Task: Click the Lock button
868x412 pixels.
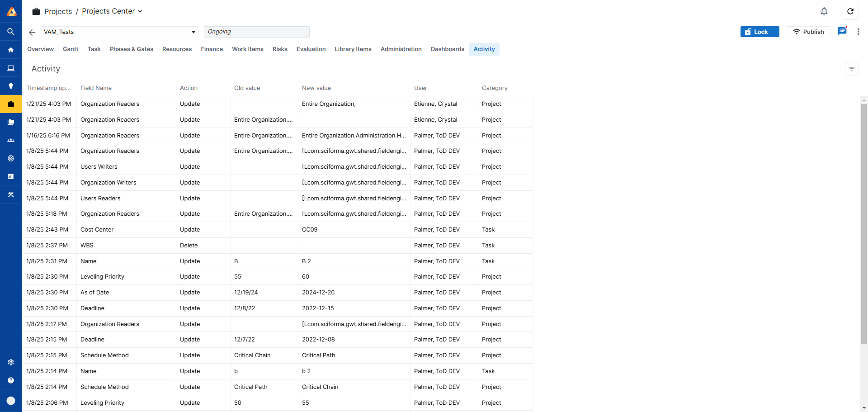Action: [759, 32]
